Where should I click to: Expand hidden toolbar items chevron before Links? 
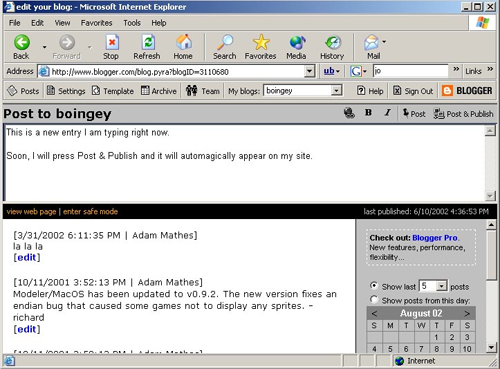point(456,69)
